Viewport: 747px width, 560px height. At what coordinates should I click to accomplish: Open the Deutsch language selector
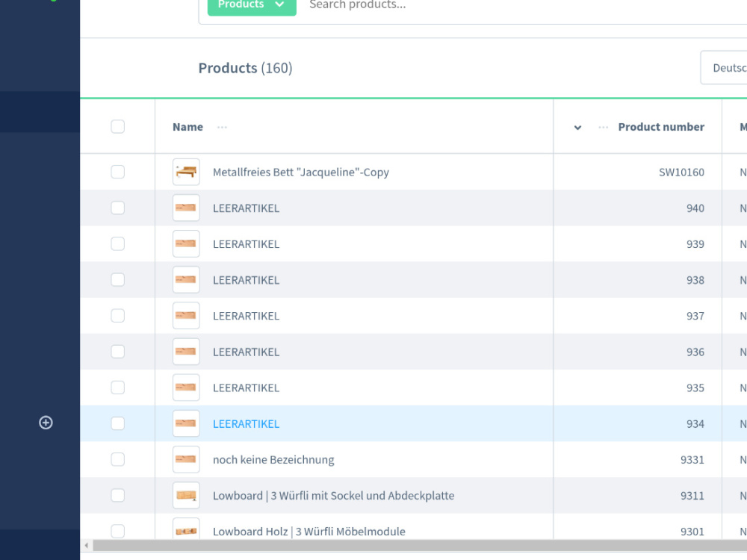coord(724,68)
